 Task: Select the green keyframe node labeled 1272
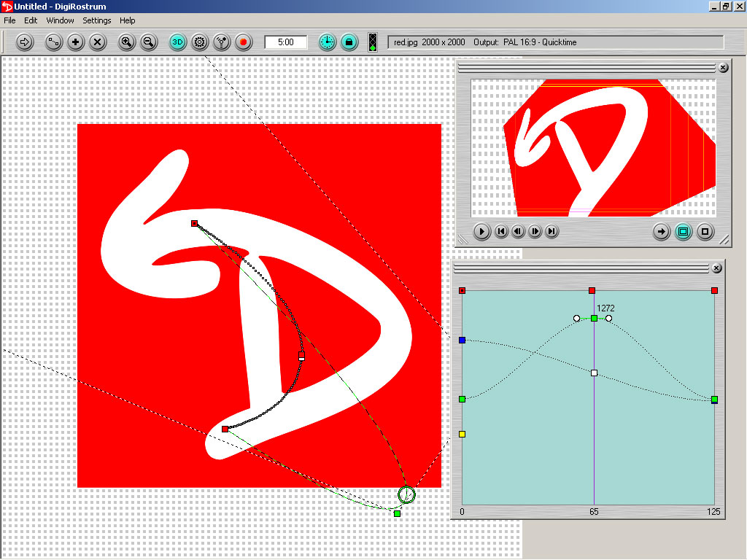(x=594, y=318)
